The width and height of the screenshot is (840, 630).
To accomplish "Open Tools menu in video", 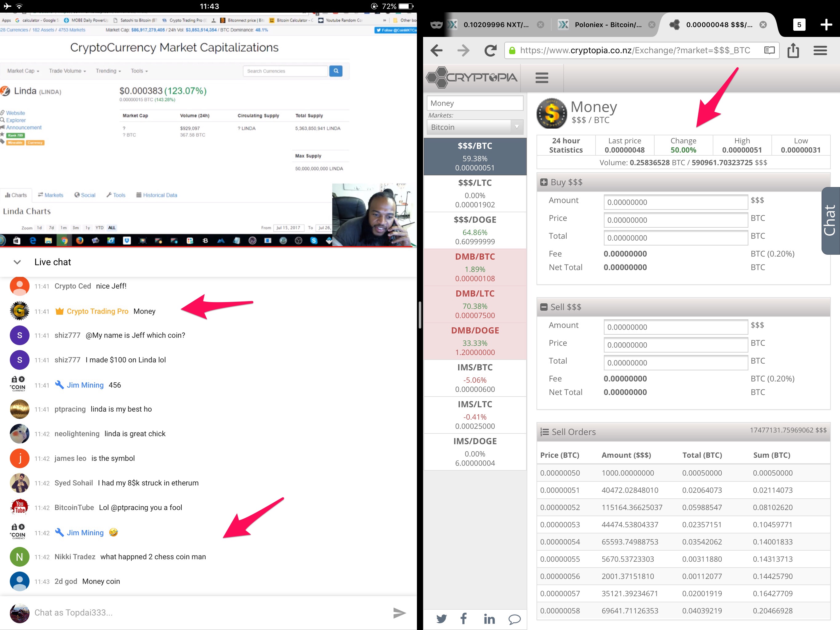I will pos(139,71).
